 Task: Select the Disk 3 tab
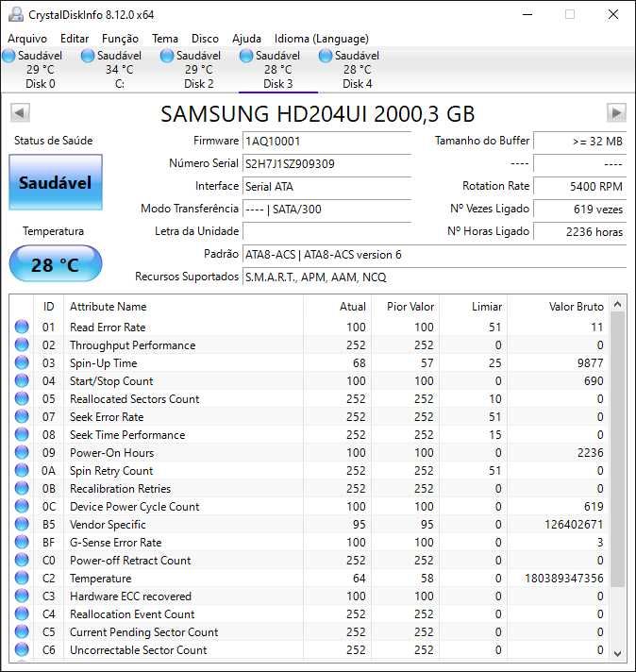[278, 70]
